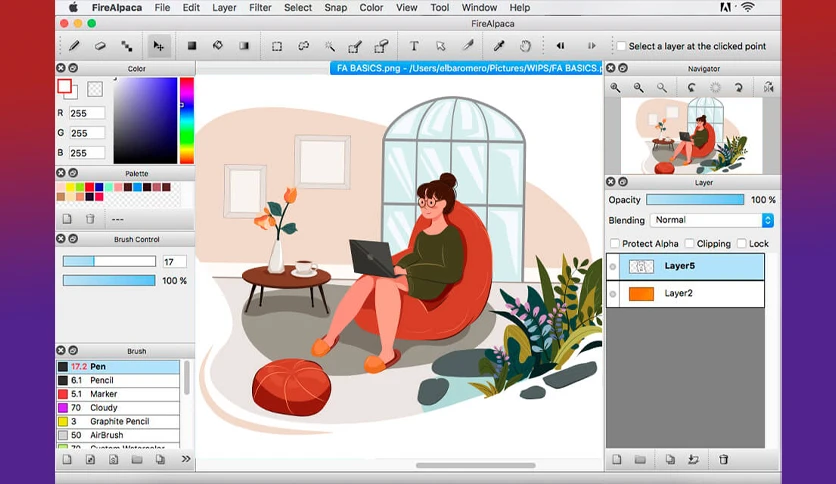This screenshot has width=836, height=484.
Task: Select the Eraser tool in toolbar
Action: coord(100,46)
